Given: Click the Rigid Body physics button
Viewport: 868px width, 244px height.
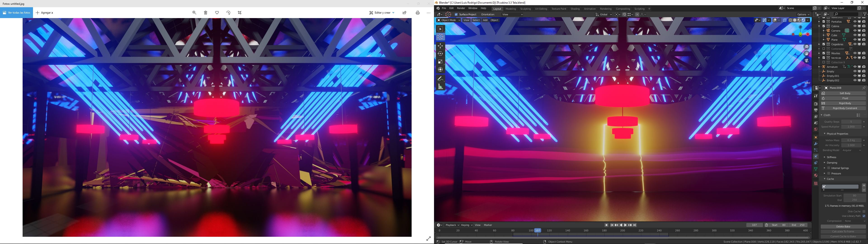Looking at the screenshot, I should coord(843,103).
